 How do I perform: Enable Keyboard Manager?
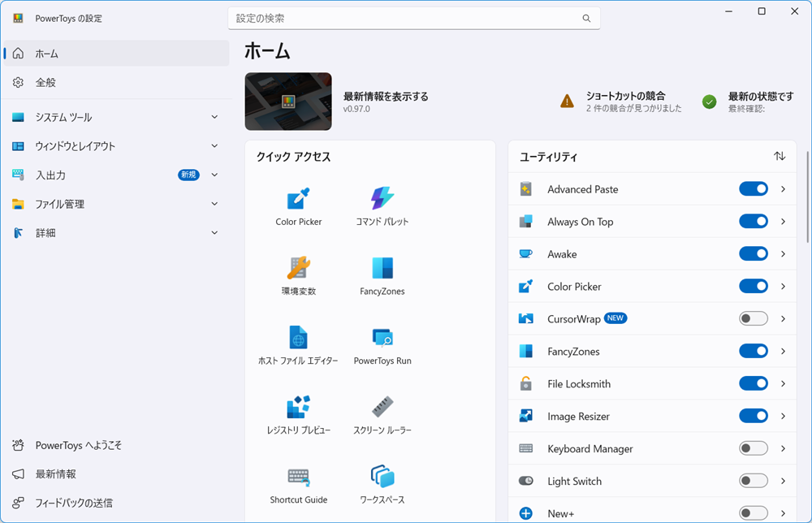tap(753, 448)
